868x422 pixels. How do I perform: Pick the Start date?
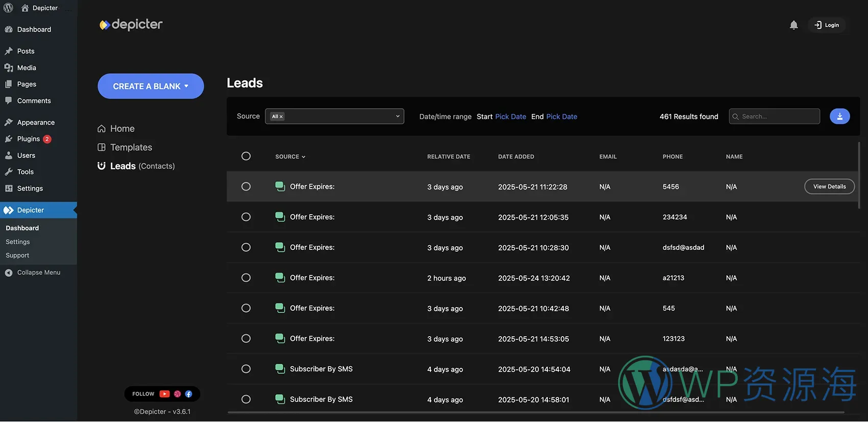pos(511,116)
